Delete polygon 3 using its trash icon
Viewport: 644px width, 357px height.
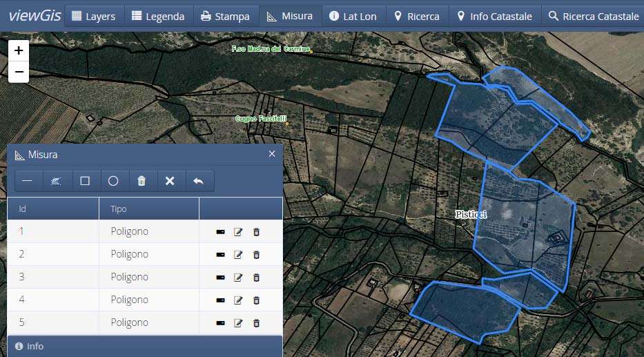pos(256,278)
